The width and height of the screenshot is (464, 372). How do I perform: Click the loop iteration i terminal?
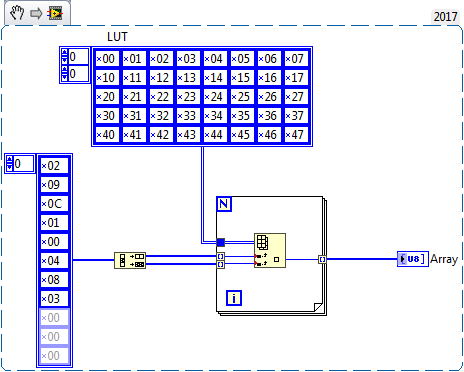pyautogui.click(x=234, y=298)
